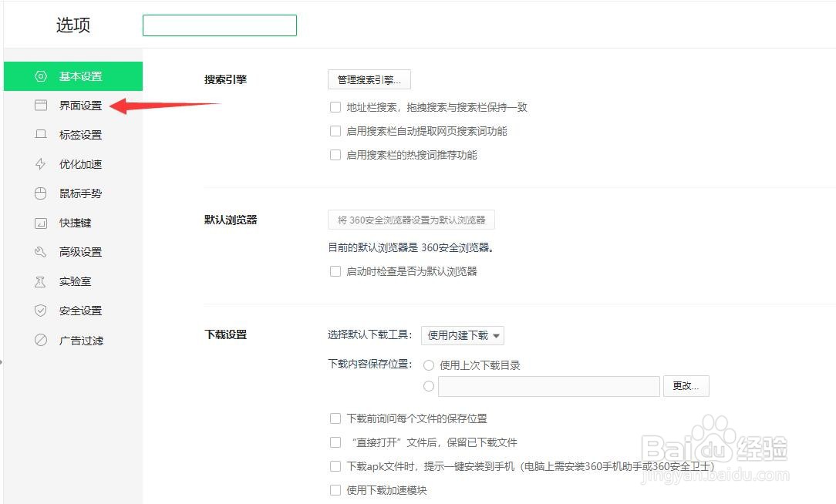
Task: Enable 地址栏搜索 consistency checkbox
Action: coord(335,107)
